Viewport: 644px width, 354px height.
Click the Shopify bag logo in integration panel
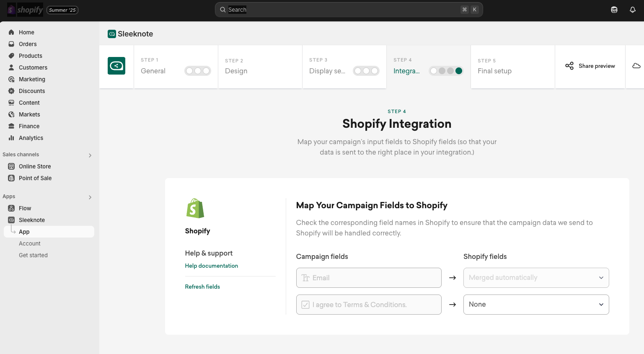[195, 208]
